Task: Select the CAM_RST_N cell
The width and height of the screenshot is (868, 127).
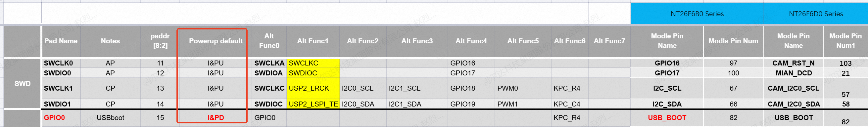Action: (x=793, y=63)
